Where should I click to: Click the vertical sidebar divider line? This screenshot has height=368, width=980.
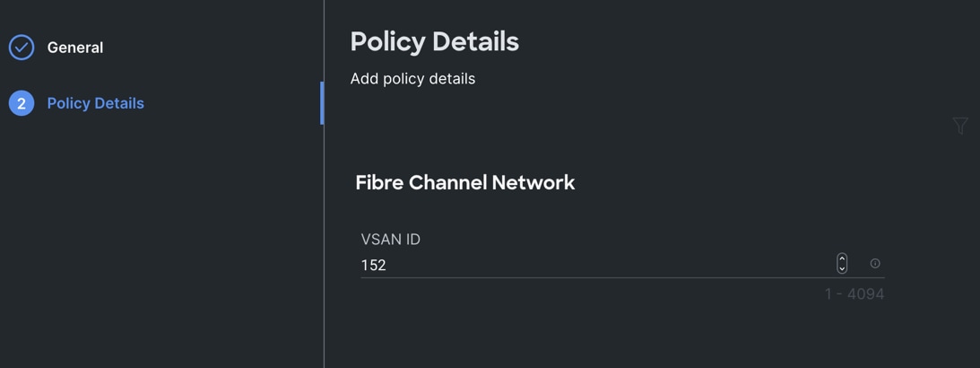324,224
